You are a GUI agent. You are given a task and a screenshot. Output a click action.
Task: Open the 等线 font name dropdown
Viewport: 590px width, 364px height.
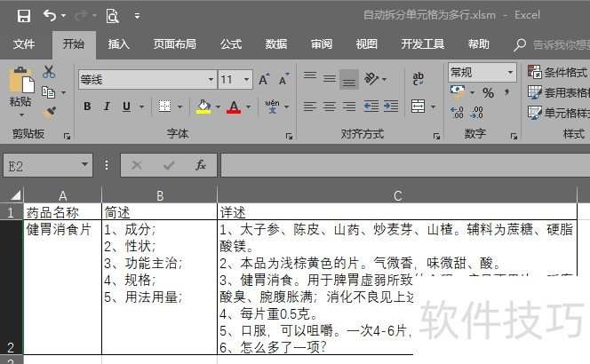(211, 79)
